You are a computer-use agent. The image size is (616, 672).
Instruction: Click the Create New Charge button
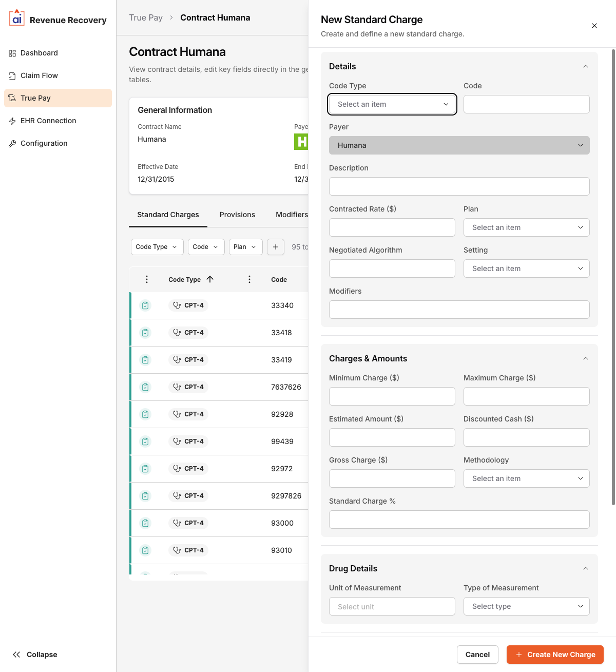[554, 655]
